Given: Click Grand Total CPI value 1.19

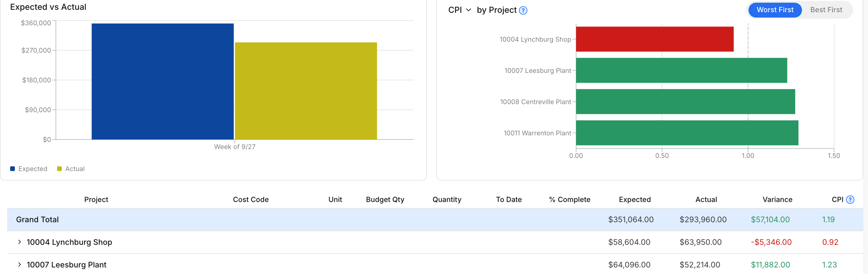Looking at the screenshot, I should pyautogui.click(x=828, y=219).
